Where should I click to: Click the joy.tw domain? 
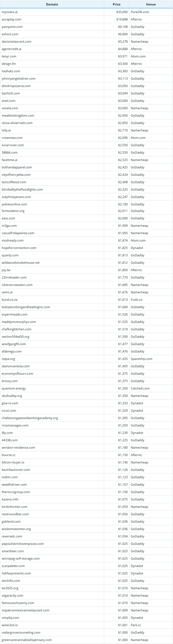coord(6,270)
